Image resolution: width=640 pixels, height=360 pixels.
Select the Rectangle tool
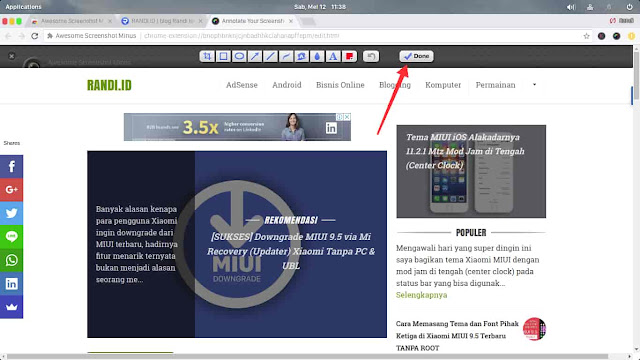click(223, 56)
